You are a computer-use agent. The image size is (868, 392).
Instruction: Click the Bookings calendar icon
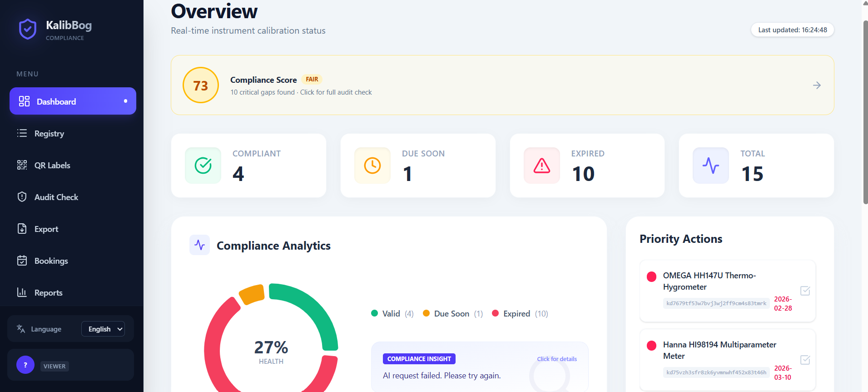coord(22,261)
